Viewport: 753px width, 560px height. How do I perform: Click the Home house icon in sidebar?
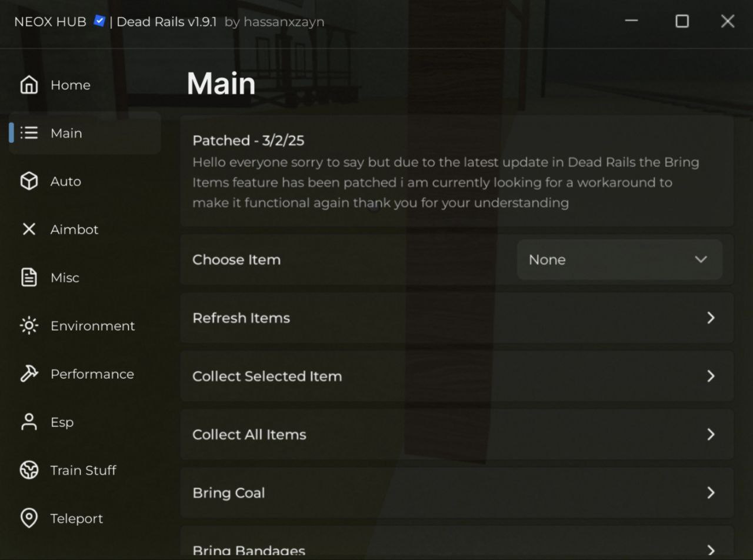[29, 85]
